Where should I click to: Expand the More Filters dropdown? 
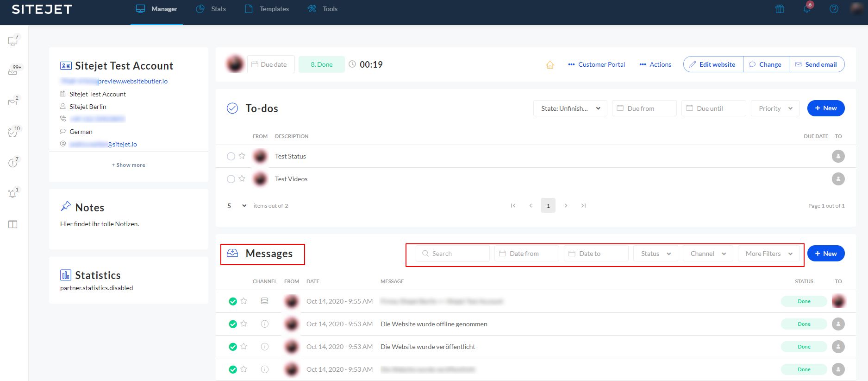point(768,254)
